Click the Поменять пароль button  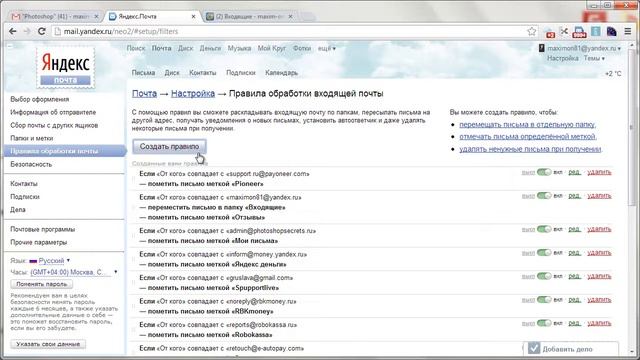point(42,284)
